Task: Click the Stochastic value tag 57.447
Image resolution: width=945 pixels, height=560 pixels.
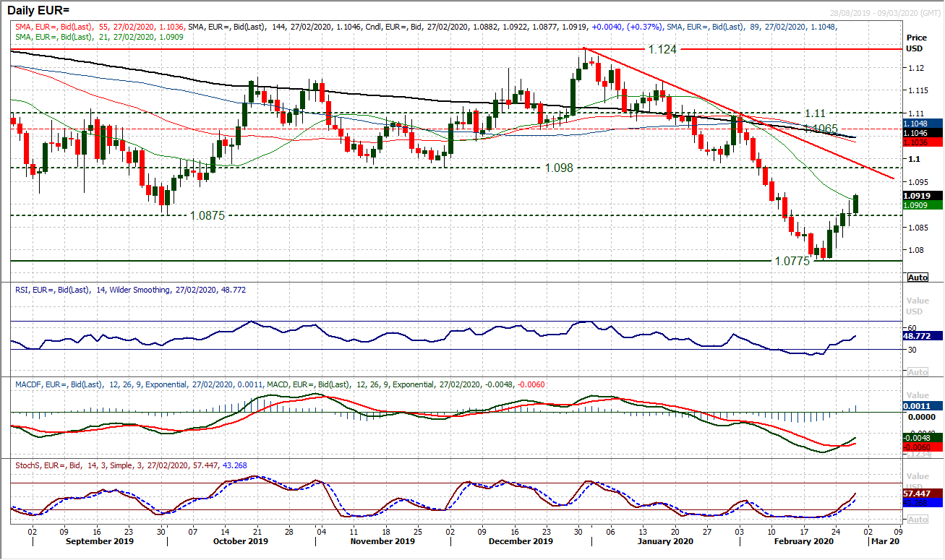Action: point(923,492)
